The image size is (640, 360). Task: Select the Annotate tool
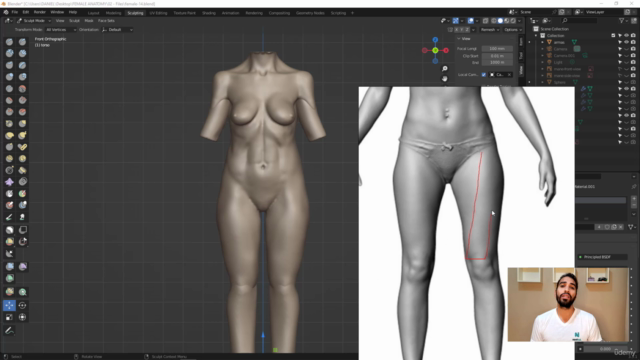click(9, 331)
